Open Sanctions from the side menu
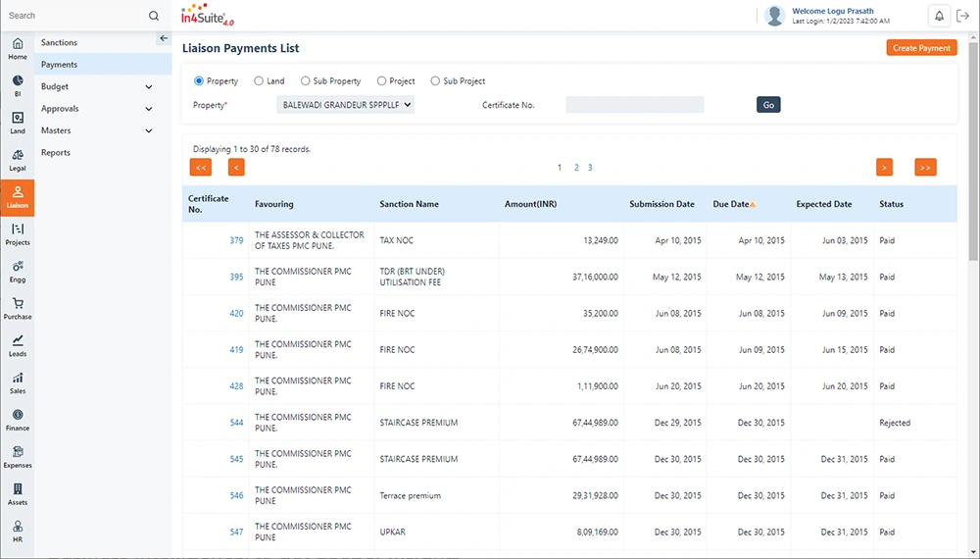Screen dimensions: 980x559 tap(59, 43)
